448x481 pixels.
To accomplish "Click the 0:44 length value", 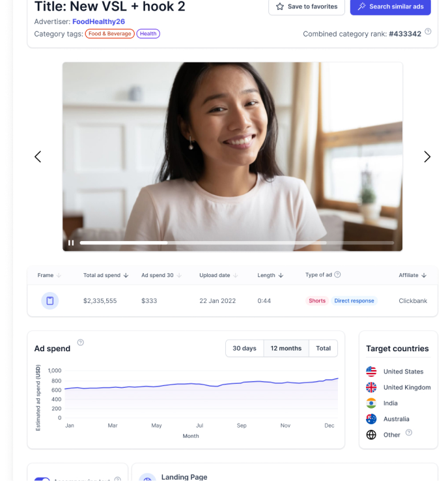I will 264,301.
